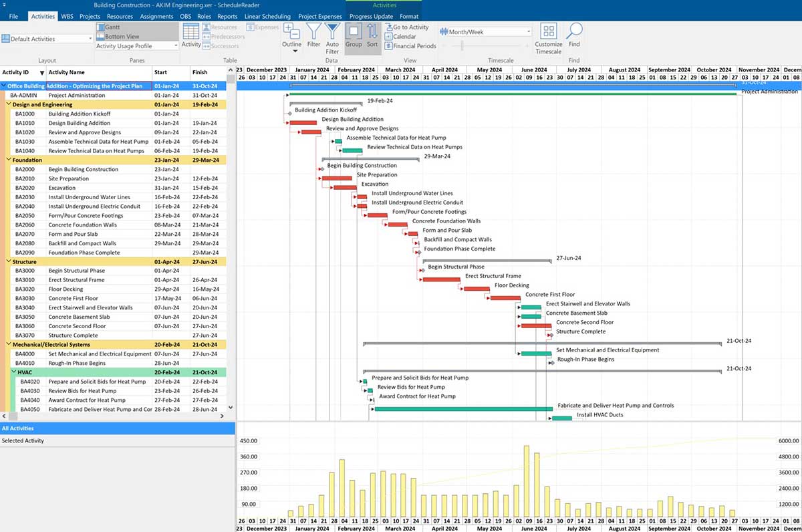Click the Resources table option
The width and height of the screenshot is (802, 532).
220,27
